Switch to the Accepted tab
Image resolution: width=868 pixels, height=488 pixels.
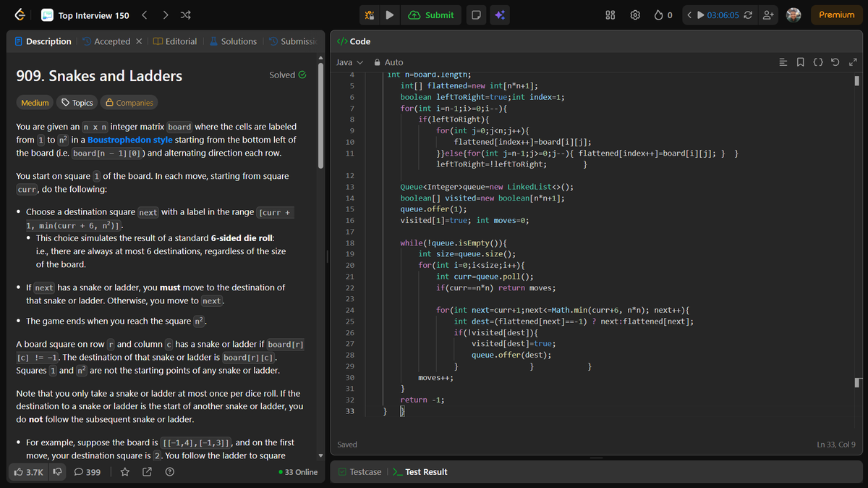(x=106, y=41)
